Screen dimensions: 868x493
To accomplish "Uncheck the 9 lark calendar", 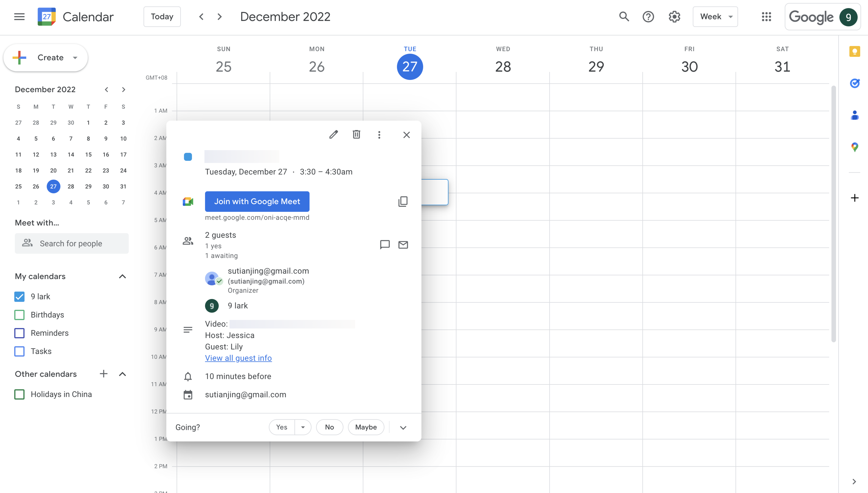I will 19,296.
